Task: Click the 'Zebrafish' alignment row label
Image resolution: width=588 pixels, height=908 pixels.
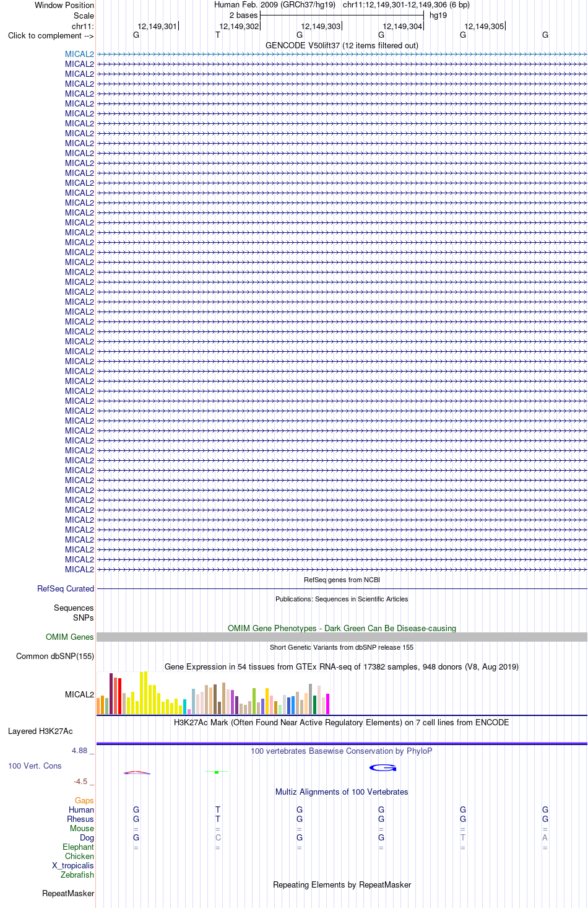Action: pyautogui.click(x=77, y=875)
